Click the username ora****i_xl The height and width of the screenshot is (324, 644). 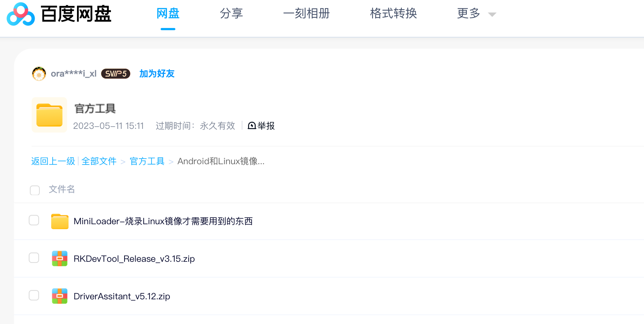(x=74, y=74)
